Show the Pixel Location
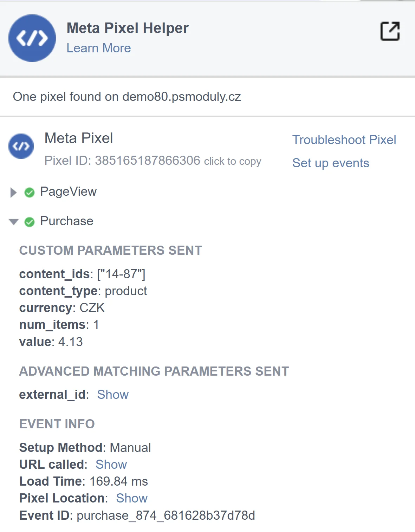 click(132, 498)
